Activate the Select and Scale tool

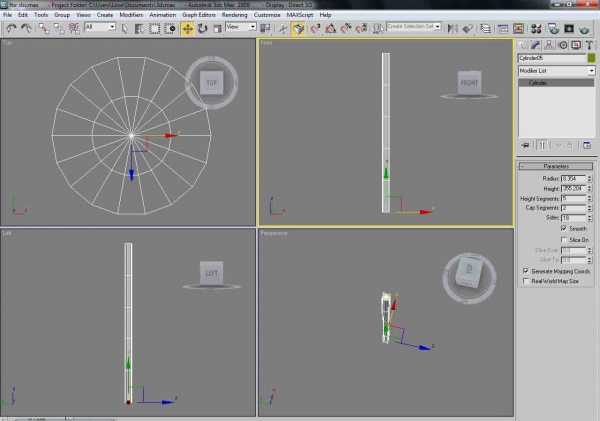[217, 29]
